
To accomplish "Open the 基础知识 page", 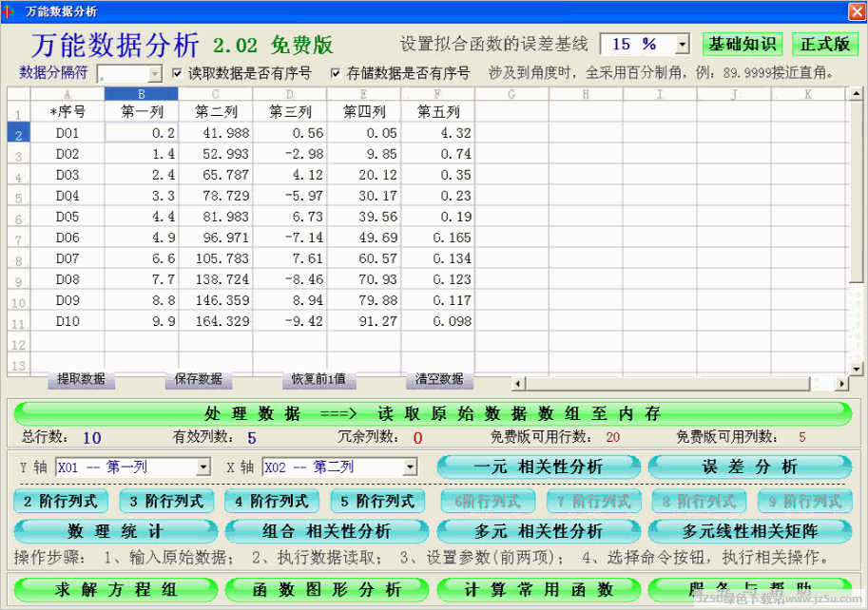I will tap(743, 44).
